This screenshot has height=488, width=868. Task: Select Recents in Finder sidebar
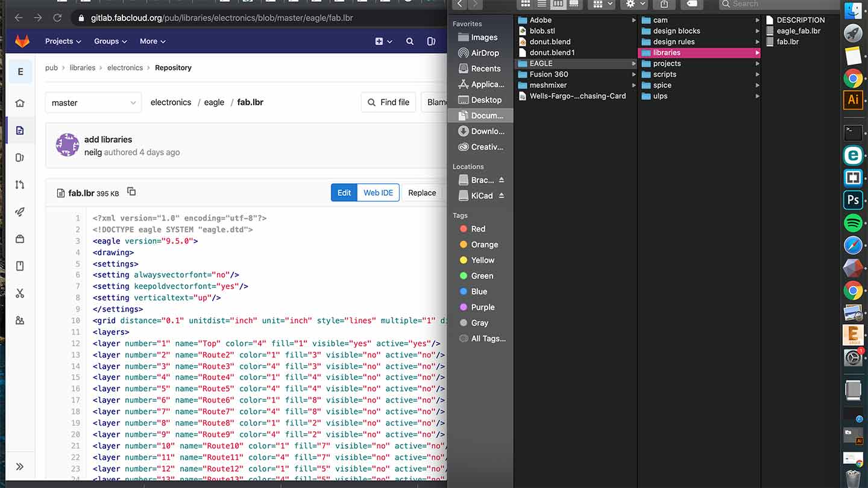tap(480, 69)
